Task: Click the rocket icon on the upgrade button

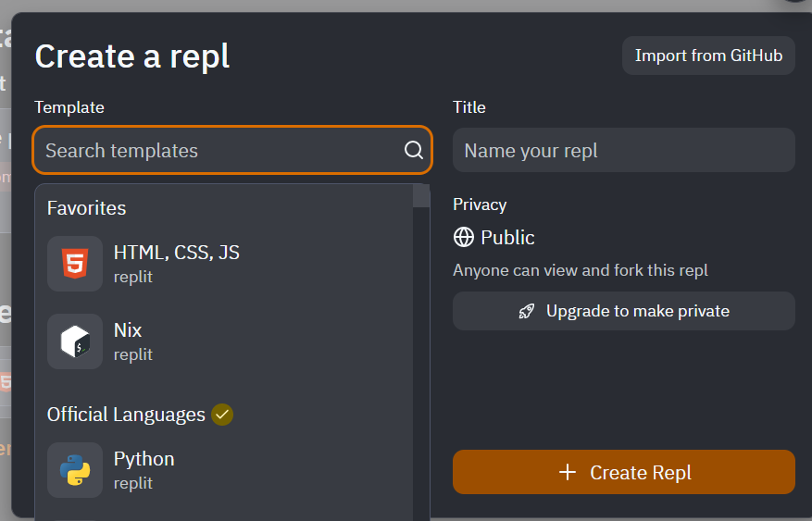Action: click(527, 311)
